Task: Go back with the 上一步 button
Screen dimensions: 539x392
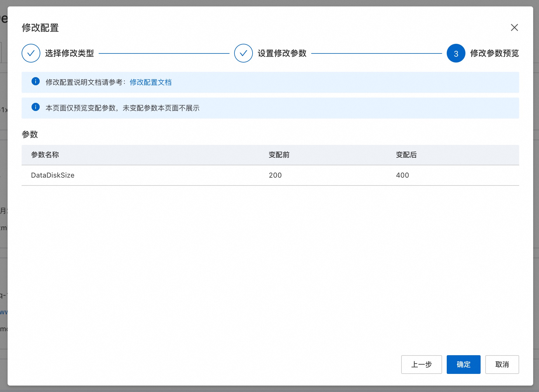Action: click(421, 365)
